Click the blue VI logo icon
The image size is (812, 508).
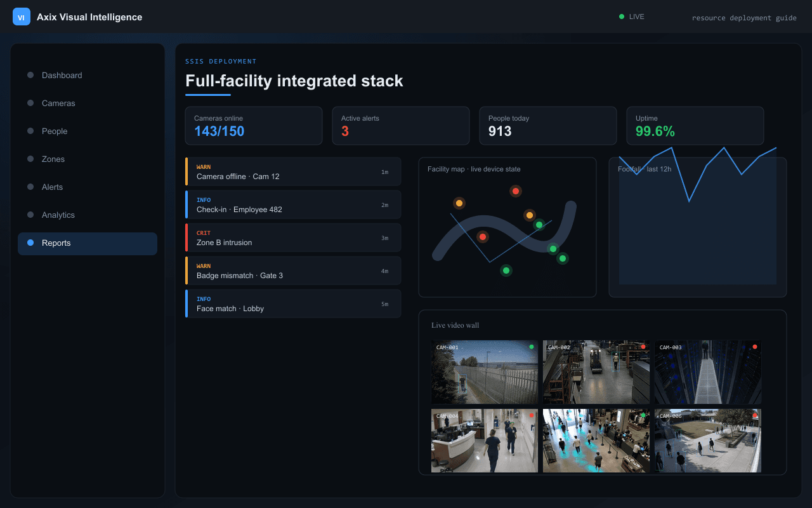tap(22, 17)
